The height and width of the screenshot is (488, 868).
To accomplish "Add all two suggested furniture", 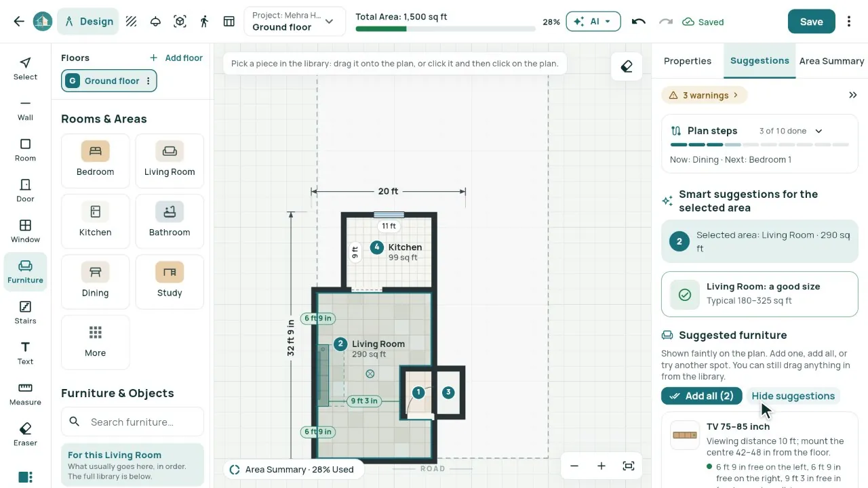I will 702,396.
